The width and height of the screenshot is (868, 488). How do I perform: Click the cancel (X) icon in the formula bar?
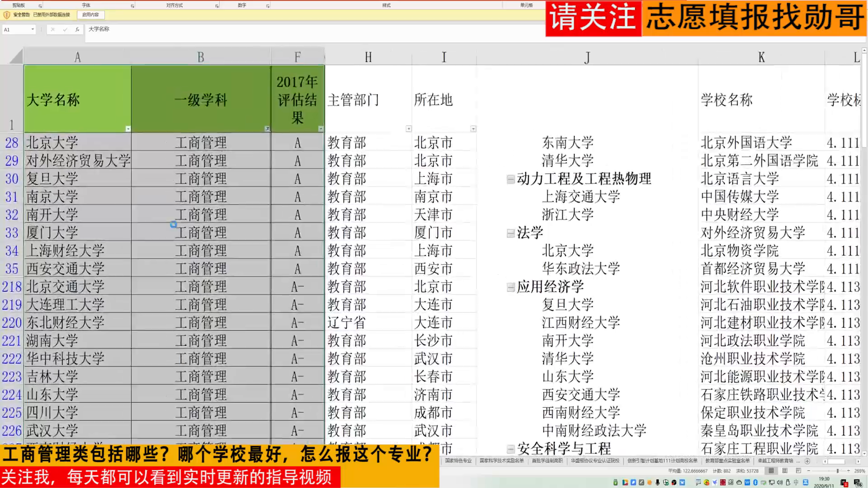pyautogui.click(x=53, y=29)
